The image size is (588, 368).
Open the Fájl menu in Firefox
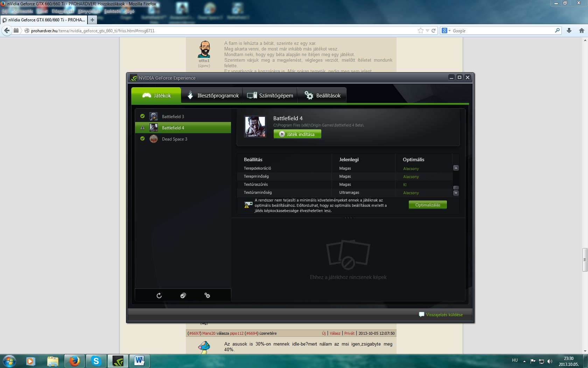point(5,11)
